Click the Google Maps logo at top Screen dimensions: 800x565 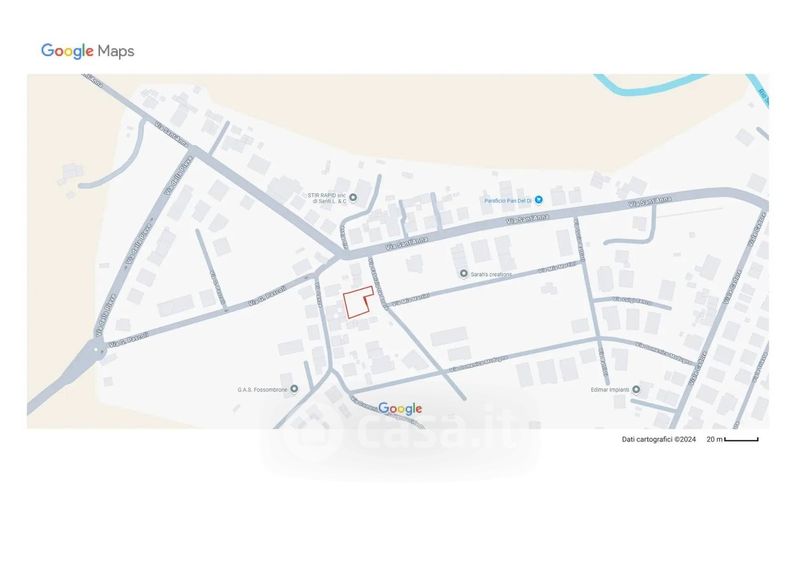[x=88, y=51]
